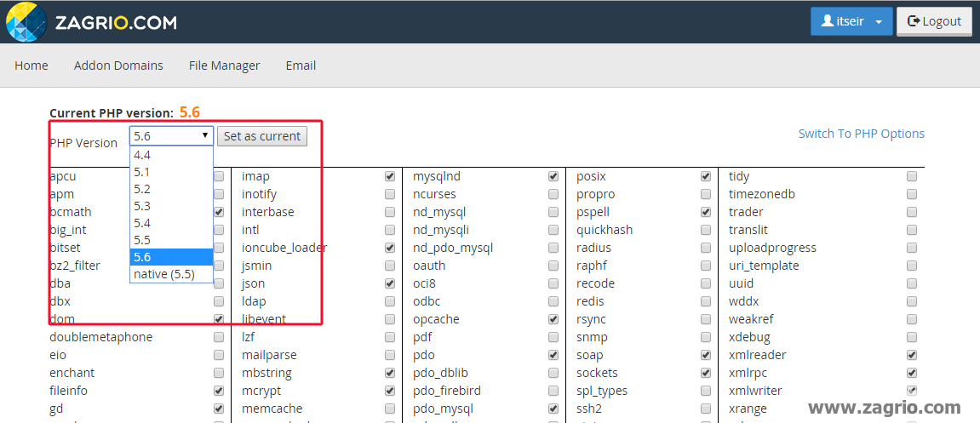Go to the Home menu item
Viewport: 980px width, 423px height.
coord(32,66)
